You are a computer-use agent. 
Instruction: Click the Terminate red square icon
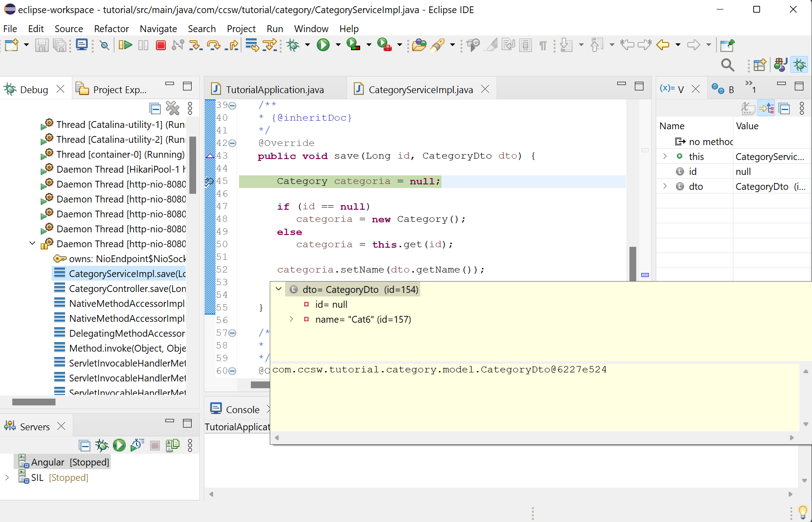pyautogui.click(x=160, y=45)
